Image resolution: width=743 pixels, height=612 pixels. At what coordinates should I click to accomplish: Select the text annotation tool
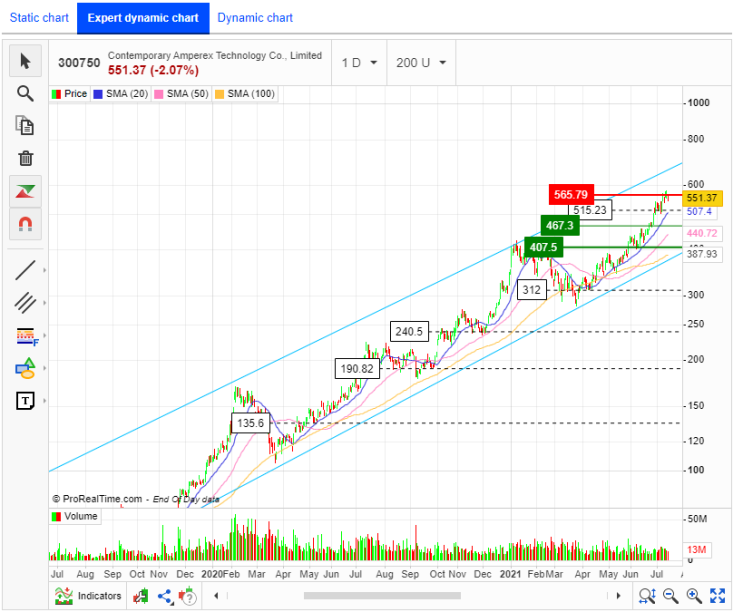(26, 401)
